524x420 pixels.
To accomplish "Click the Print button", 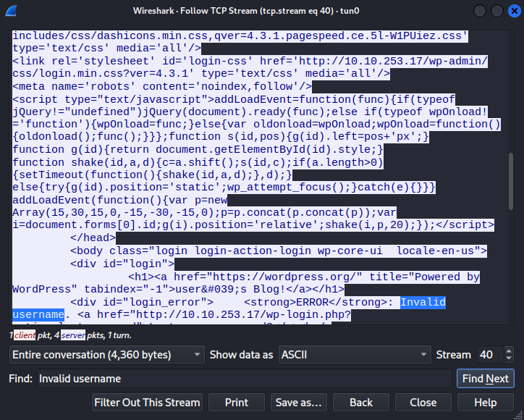I will tap(237, 403).
